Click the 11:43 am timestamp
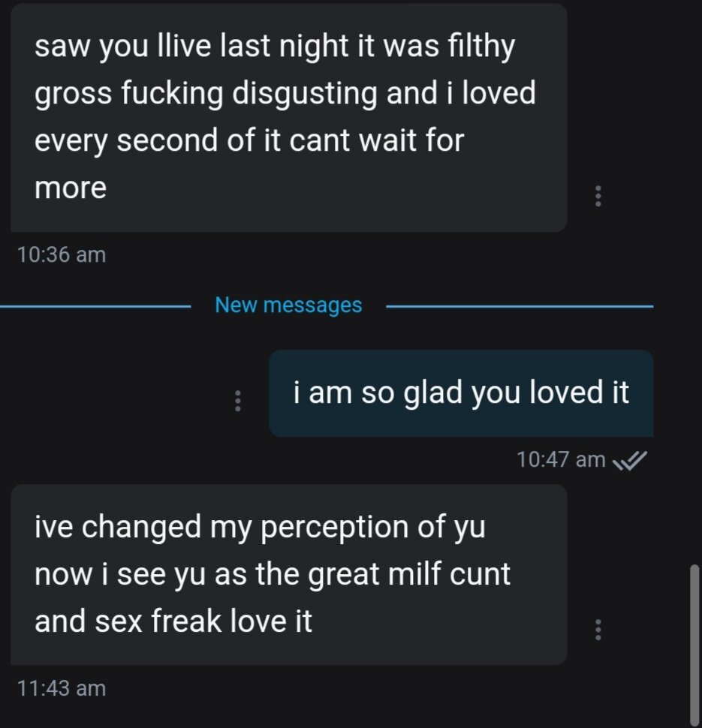This screenshot has height=728, width=702. [x=61, y=687]
